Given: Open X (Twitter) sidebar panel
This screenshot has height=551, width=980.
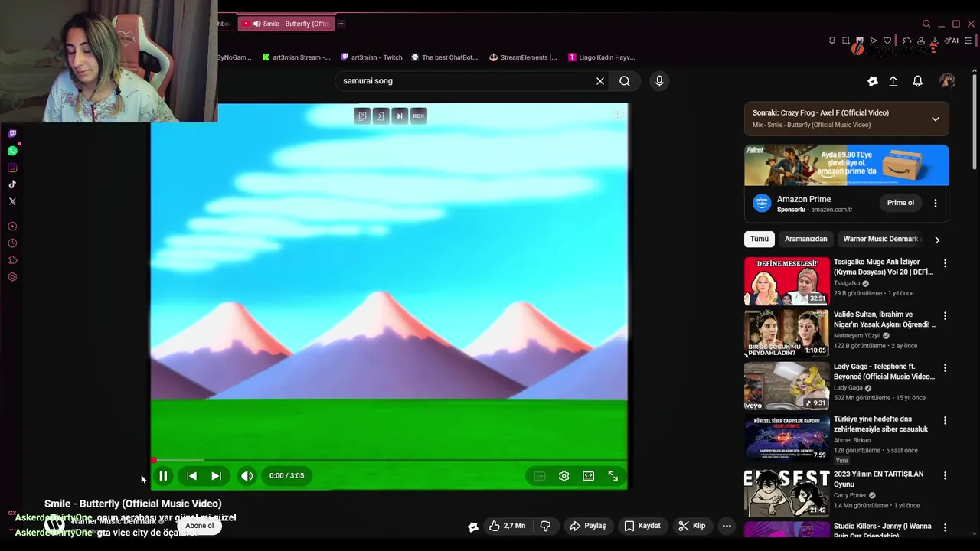Looking at the screenshot, I should [x=12, y=201].
